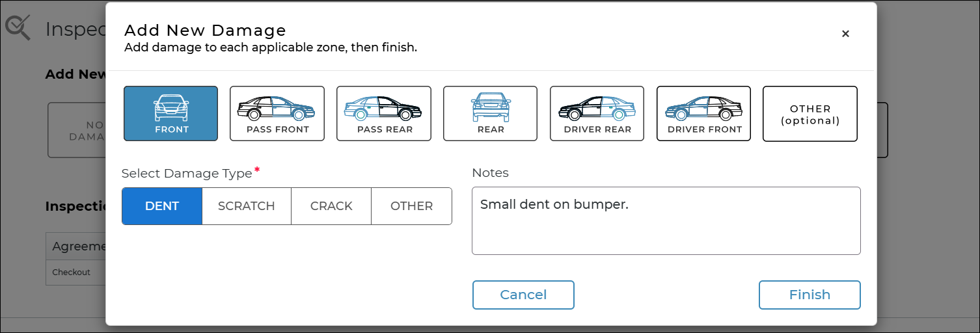The width and height of the screenshot is (980, 333).
Task: Select the Checkout row in table
Action: pos(73,273)
